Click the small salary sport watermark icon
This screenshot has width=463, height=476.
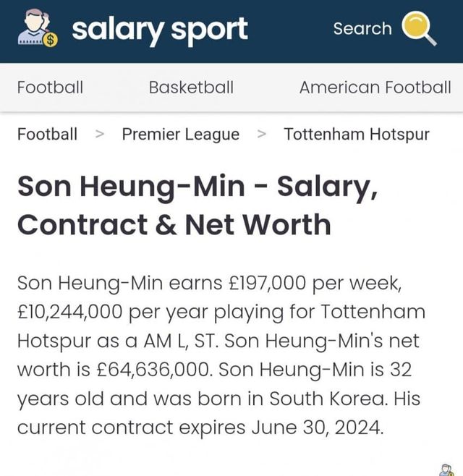446,469
